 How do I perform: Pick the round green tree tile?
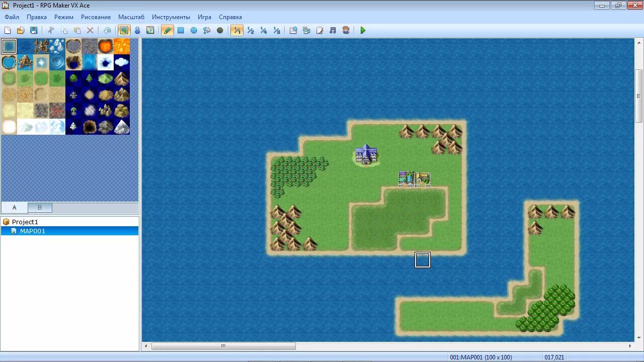point(73,78)
